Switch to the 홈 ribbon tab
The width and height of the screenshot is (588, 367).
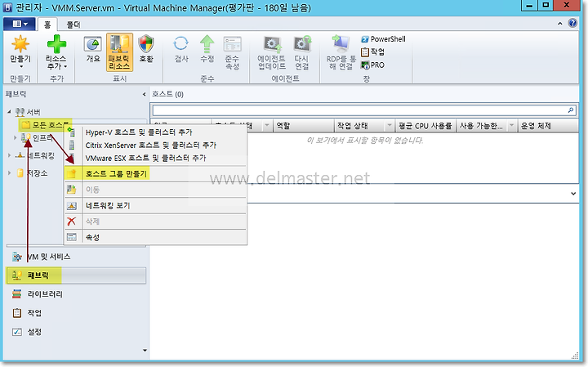point(47,25)
